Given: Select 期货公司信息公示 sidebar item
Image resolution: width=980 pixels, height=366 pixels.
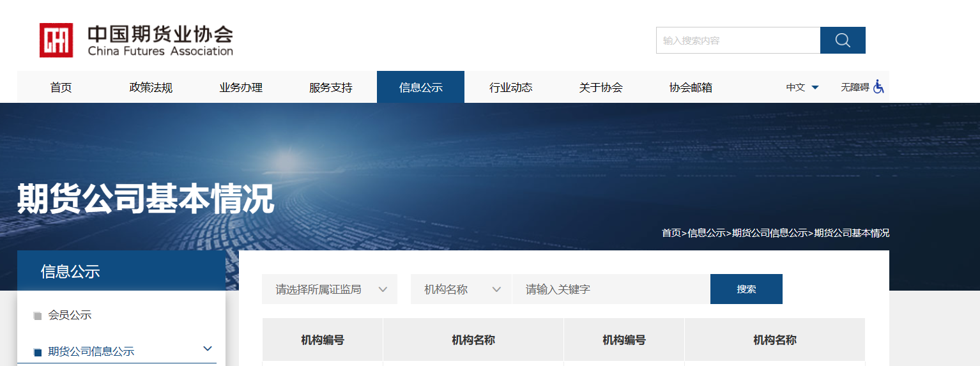Looking at the screenshot, I should (x=91, y=351).
